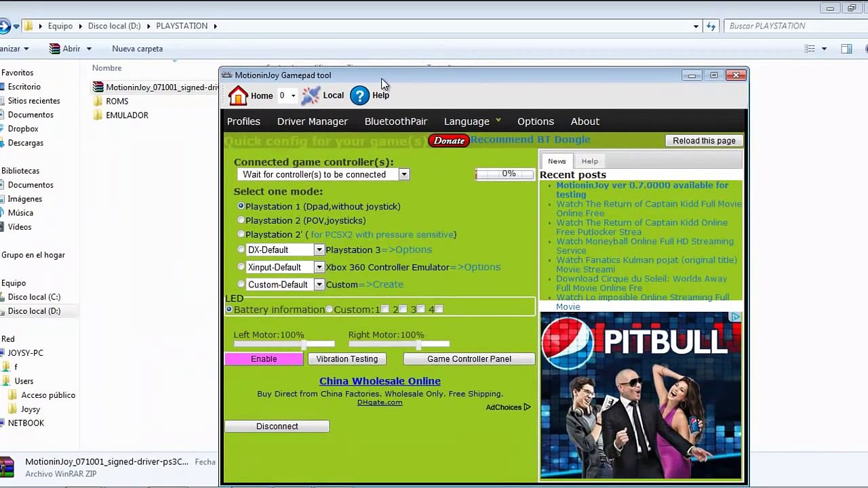
Task: Open Xbox 360 emulator =>Options link
Action: [475, 267]
